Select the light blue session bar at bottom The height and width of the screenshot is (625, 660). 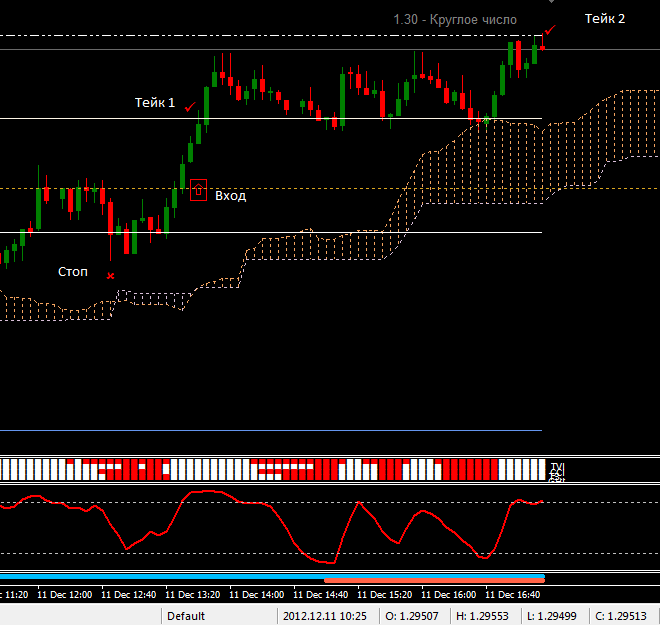[272, 576]
